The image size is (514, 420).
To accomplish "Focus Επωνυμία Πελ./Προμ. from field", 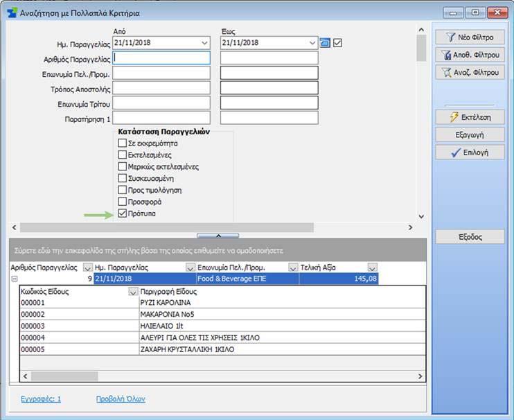I will pyautogui.click(x=161, y=73).
